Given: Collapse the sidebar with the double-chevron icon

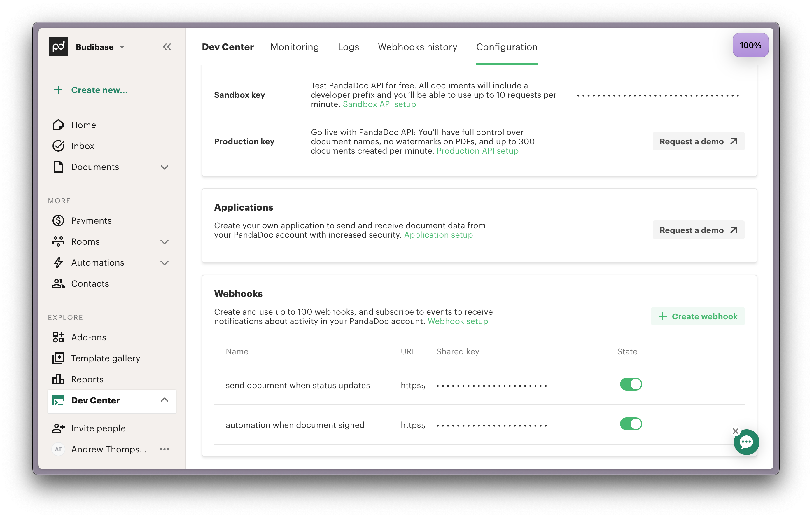Looking at the screenshot, I should click(x=167, y=47).
